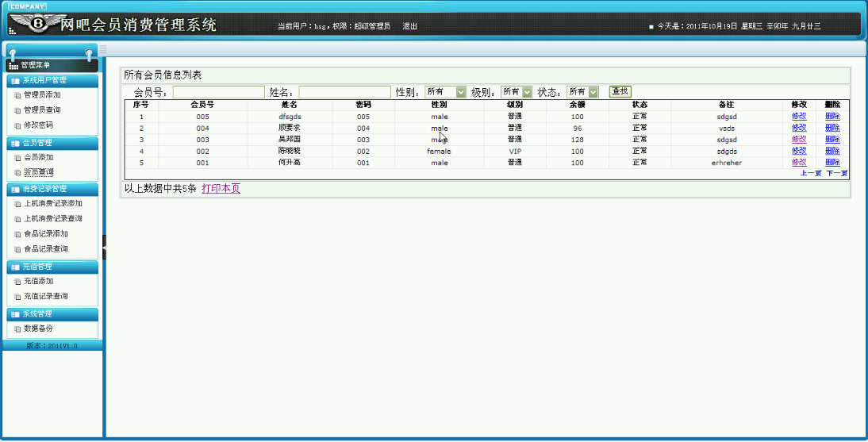This screenshot has width=868, height=442.
Task: Click the page icon beside 充值记录查询
Action: 17,296
